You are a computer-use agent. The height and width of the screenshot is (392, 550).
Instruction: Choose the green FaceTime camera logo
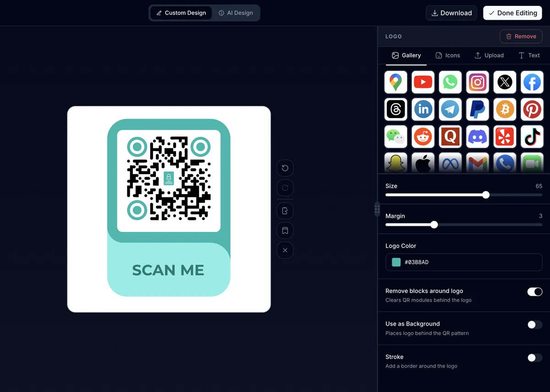(532, 163)
